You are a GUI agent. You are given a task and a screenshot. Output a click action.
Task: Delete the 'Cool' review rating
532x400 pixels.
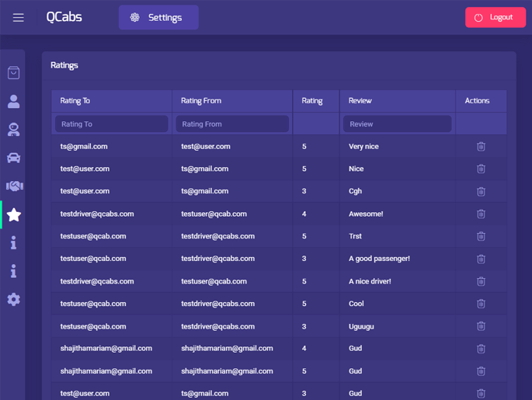(481, 304)
